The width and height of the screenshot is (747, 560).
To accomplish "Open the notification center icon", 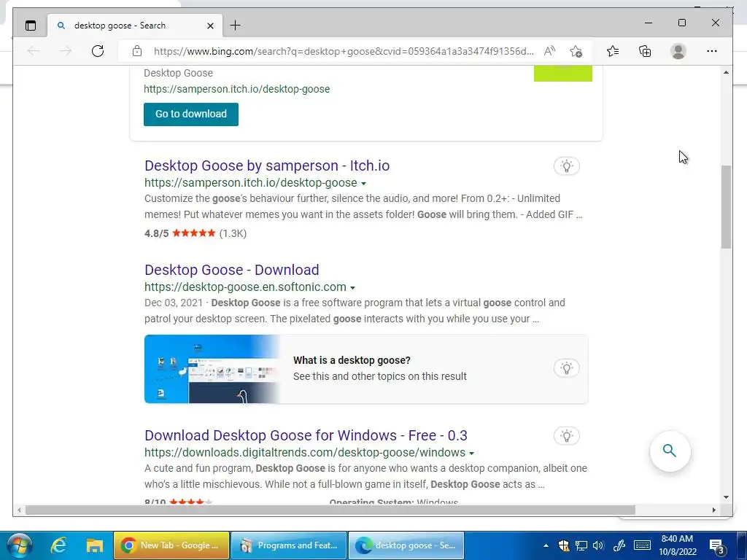I will click(716, 546).
